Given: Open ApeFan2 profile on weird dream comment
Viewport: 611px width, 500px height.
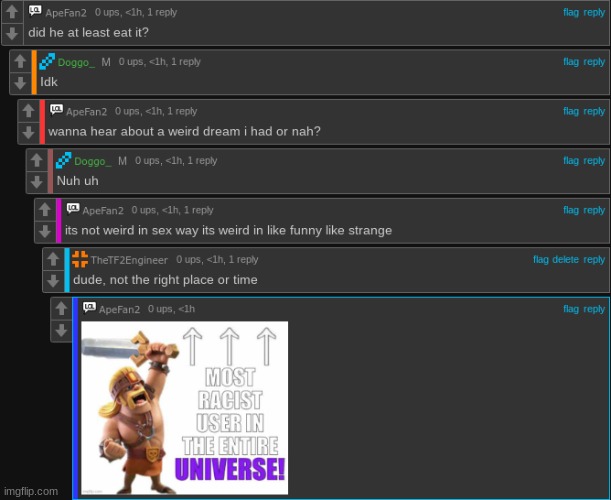Looking at the screenshot, I should [x=86, y=111].
